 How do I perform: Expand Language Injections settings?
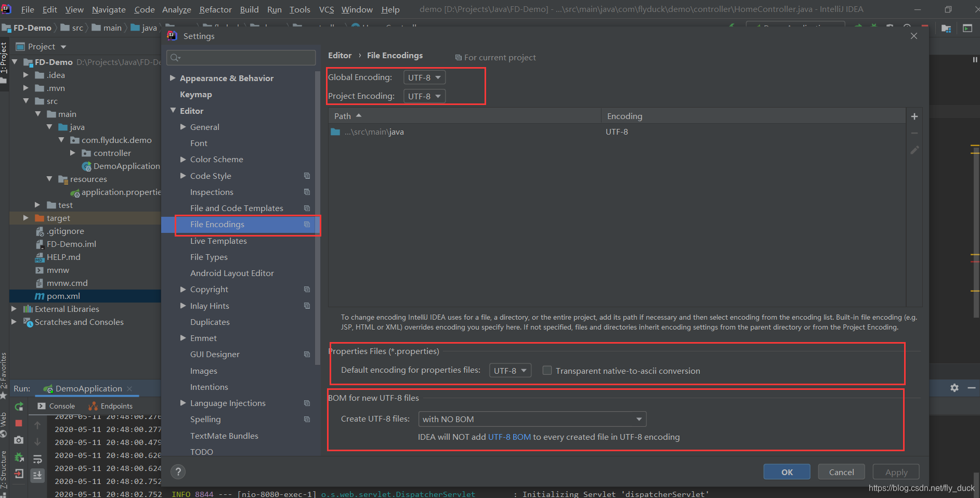tap(183, 403)
